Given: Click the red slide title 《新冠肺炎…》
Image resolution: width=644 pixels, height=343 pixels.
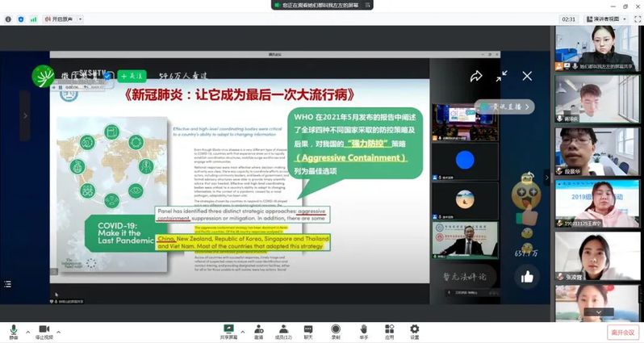Looking at the screenshot, I should [239, 94].
